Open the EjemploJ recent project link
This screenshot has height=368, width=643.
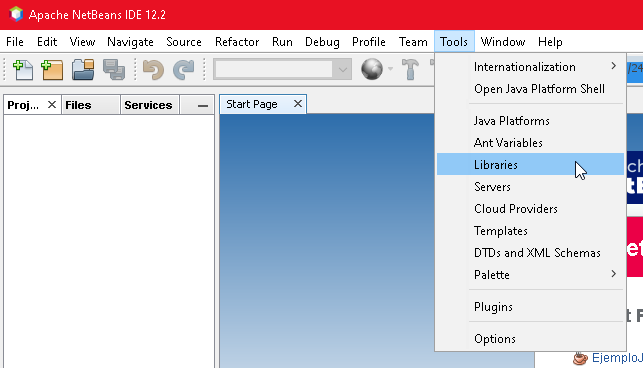click(617, 358)
